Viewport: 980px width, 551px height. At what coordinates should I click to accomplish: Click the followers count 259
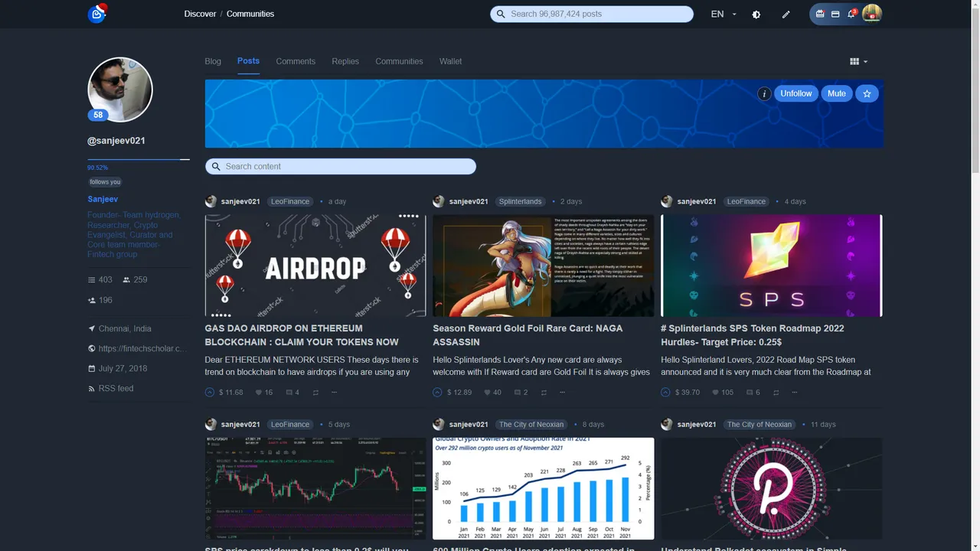click(135, 280)
